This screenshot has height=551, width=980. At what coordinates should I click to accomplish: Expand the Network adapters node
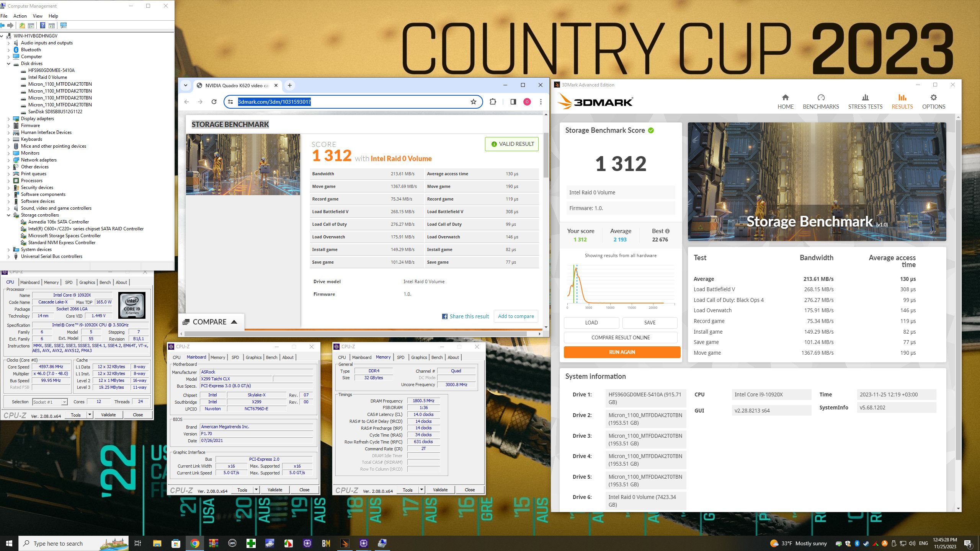click(8, 160)
